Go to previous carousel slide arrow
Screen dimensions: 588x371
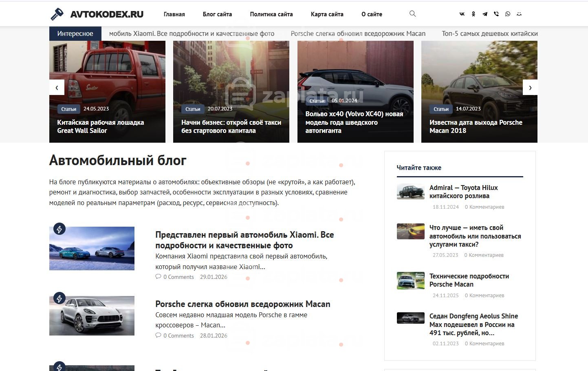(57, 87)
